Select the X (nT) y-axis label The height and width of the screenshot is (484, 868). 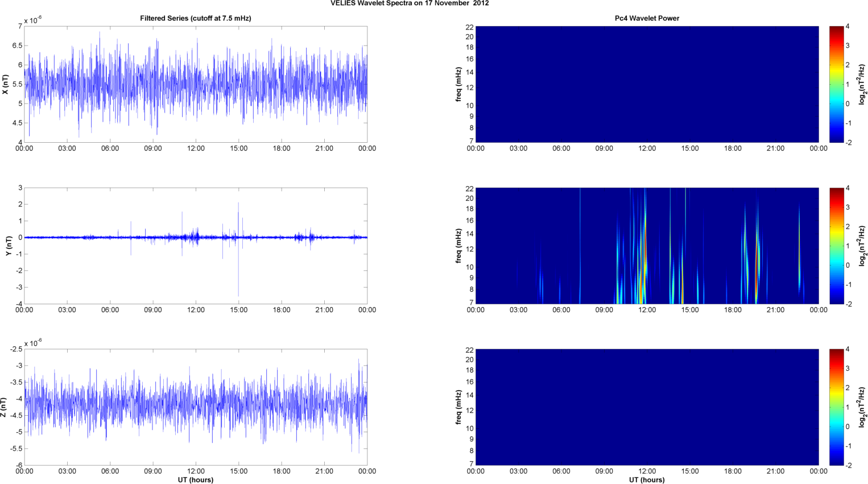coord(5,84)
